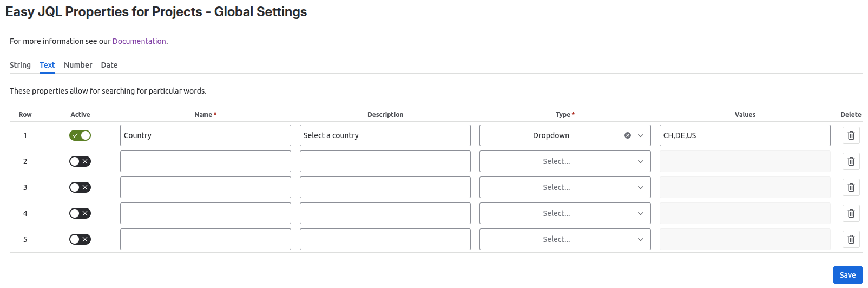Delete row 5 via trash icon
Viewport: 868px width, 288px height.
(x=851, y=239)
